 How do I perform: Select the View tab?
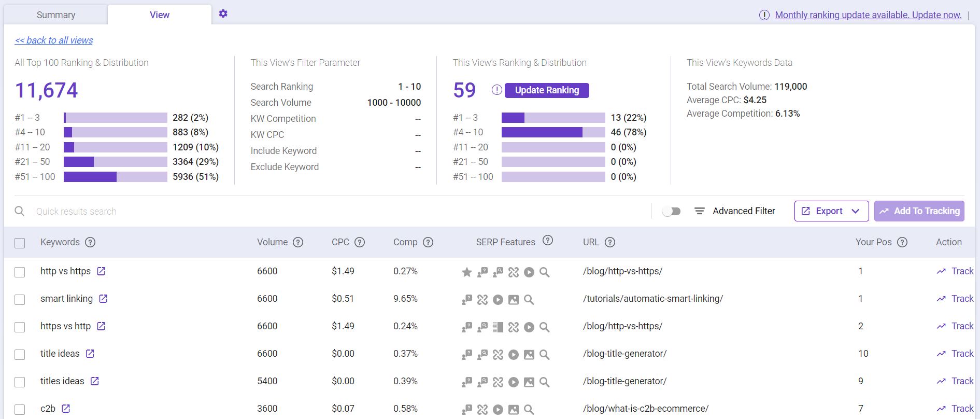(x=160, y=15)
